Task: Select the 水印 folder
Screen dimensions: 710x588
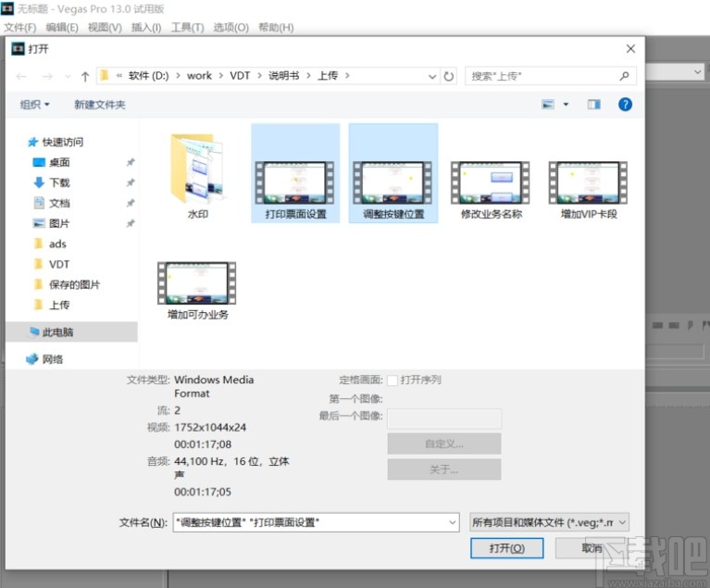Action: pyautogui.click(x=197, y=177)
